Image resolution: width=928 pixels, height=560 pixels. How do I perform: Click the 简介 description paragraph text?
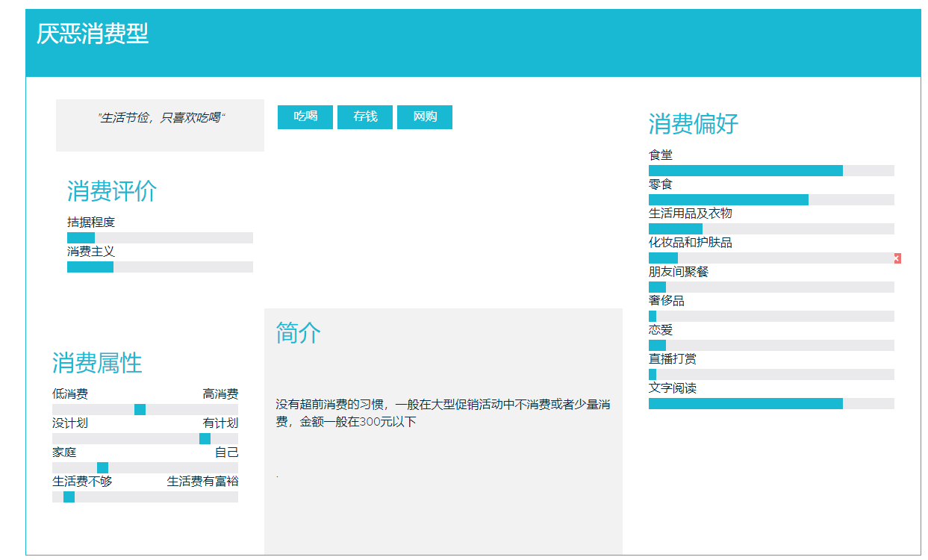(443, 413)
